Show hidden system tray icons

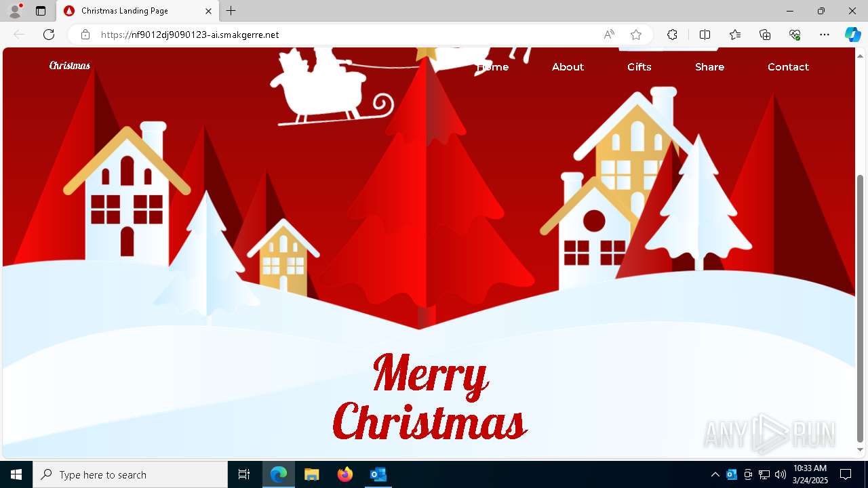715,474
